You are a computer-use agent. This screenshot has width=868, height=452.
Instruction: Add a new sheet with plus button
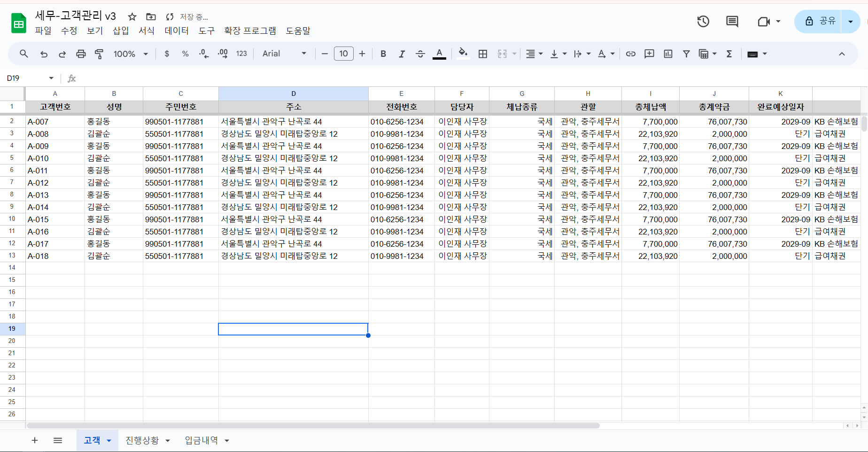35,440
